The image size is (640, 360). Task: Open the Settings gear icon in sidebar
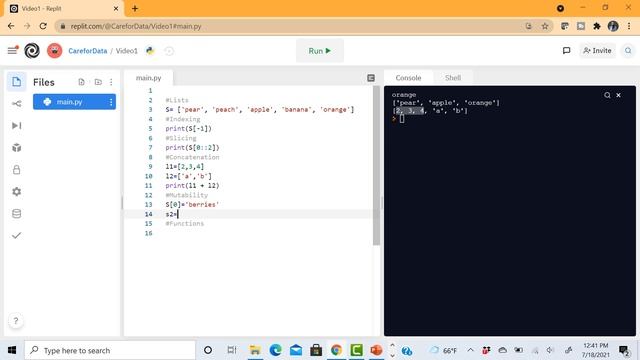point(16,191)
